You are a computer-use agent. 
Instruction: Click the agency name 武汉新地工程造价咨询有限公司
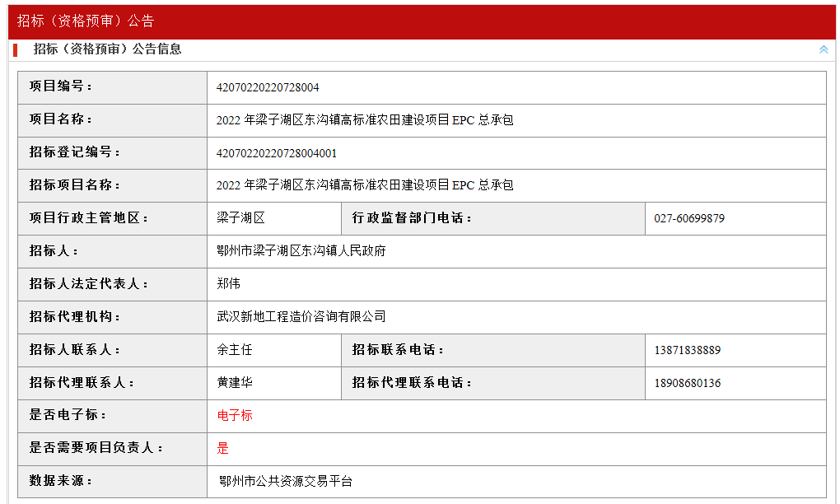(x=301, y=317)
